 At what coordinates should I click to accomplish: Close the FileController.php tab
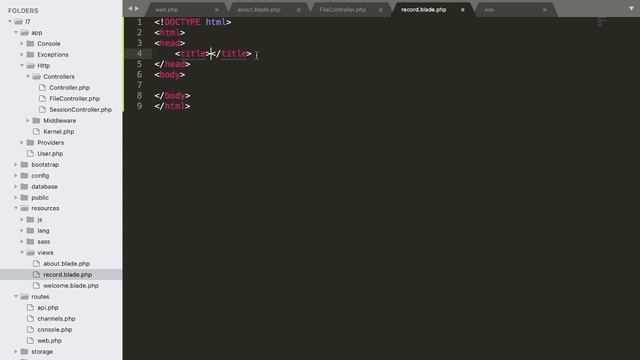pyautogui.click(x=381, y=10)
